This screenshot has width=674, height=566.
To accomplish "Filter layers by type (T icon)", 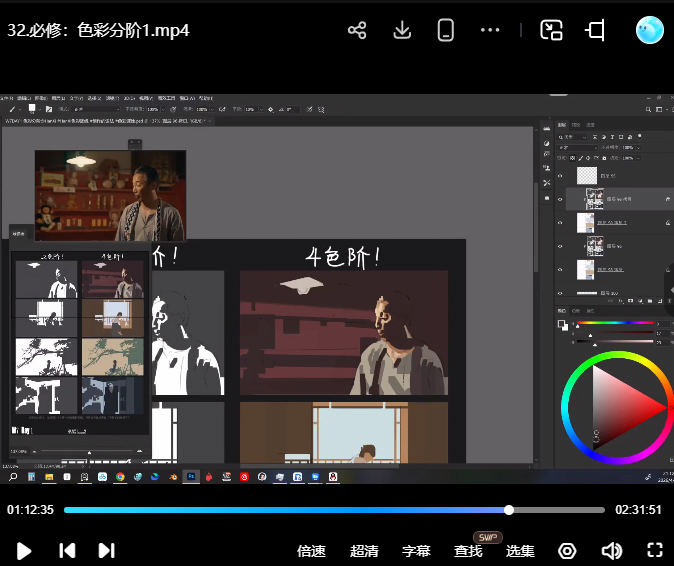I will point(612,137).
